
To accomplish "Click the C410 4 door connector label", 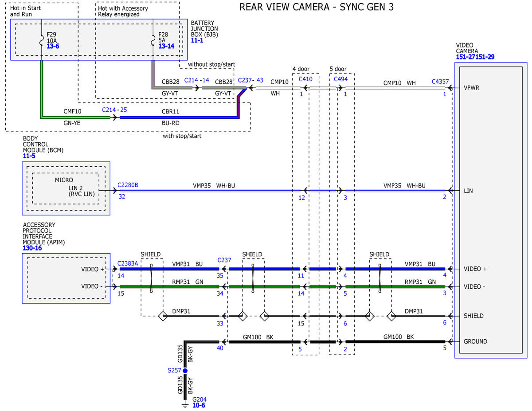I will tap(305, 79).
